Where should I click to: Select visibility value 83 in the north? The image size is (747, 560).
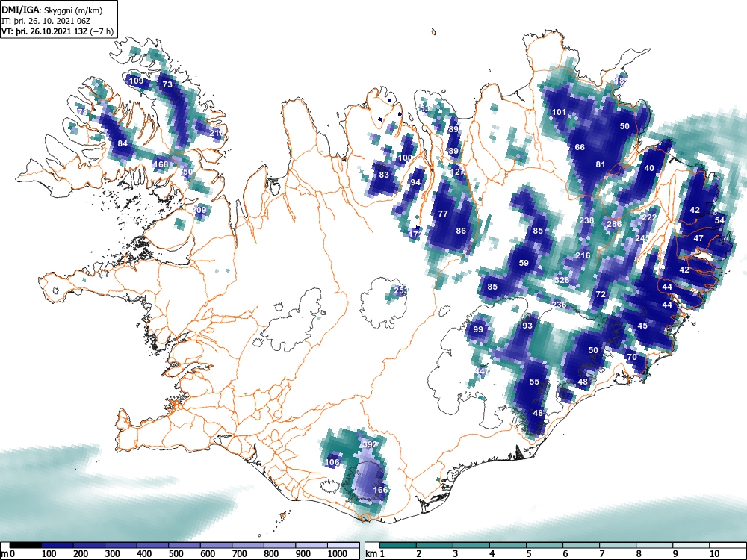point(384,175)
